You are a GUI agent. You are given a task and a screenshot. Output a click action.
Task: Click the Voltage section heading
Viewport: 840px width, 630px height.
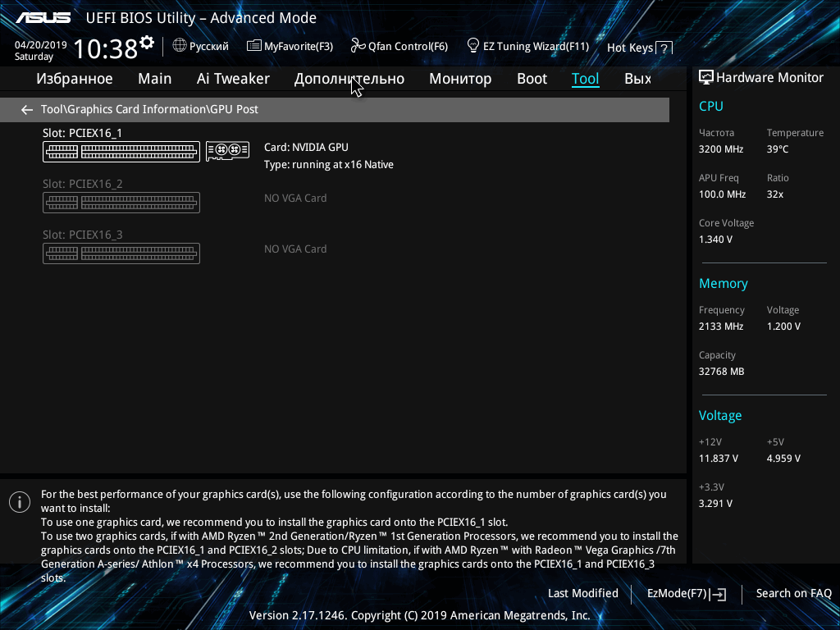point(720,416)
